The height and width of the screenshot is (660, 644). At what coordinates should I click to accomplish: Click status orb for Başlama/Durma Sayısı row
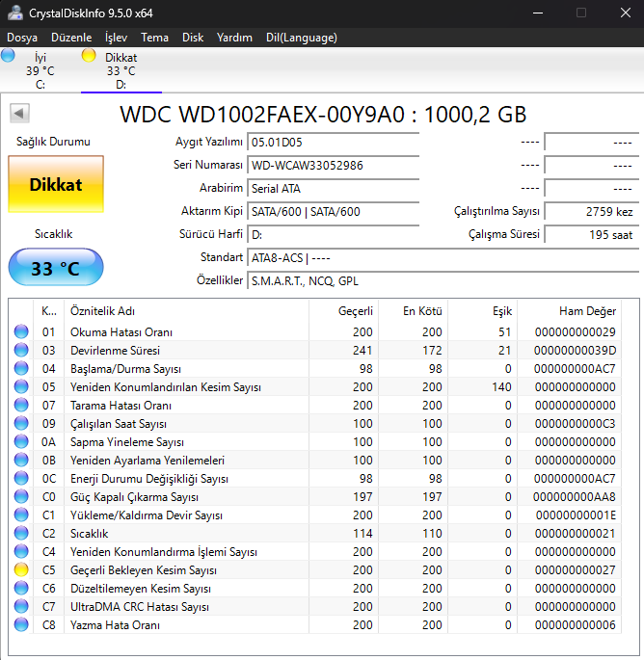pyautogui.click(x=21, y=368)
